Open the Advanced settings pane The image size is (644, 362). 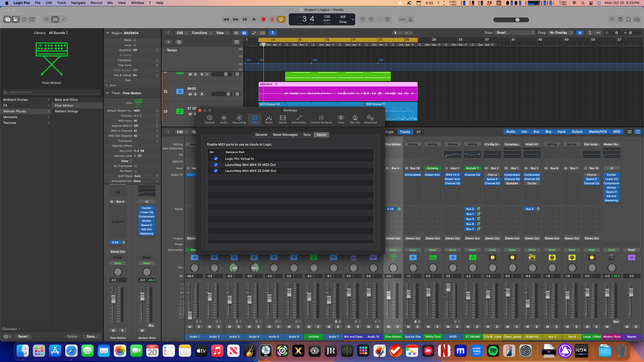pyautogui.click(x=370, y=119)
